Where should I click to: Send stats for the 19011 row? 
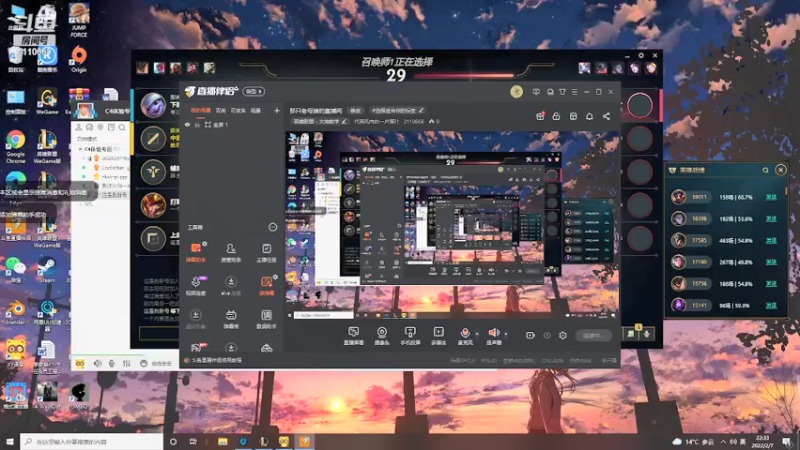click(x=771, y=197)
